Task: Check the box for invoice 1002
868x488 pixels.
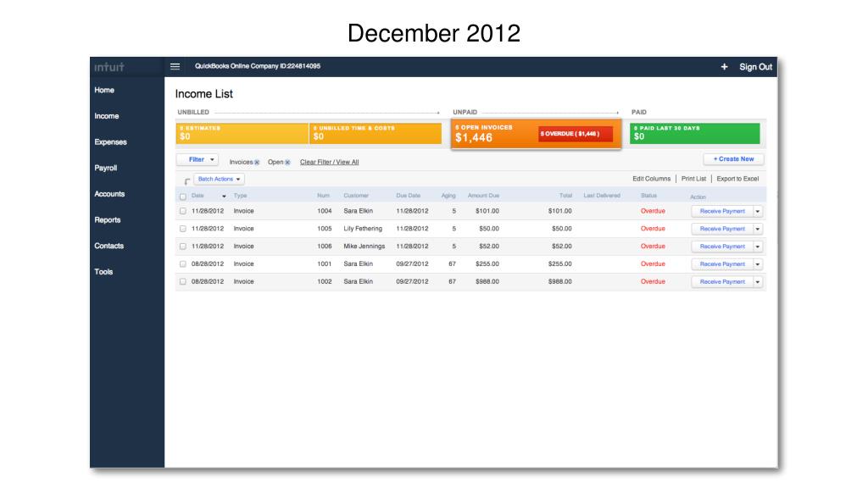Action: [x=183, y=281]
